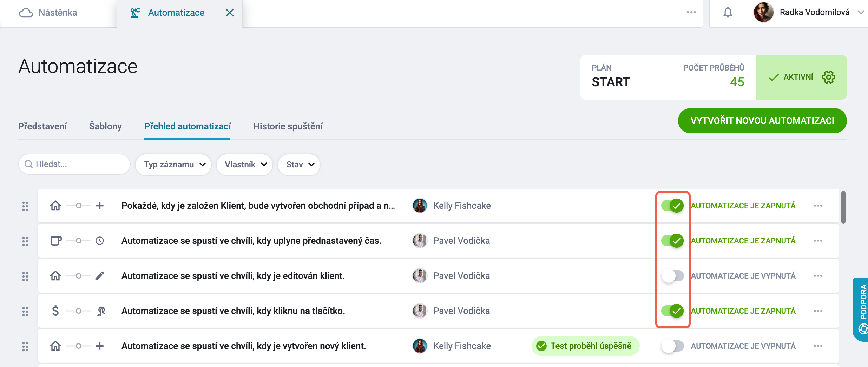Click the house icon in first automation row

click(55, 206)
